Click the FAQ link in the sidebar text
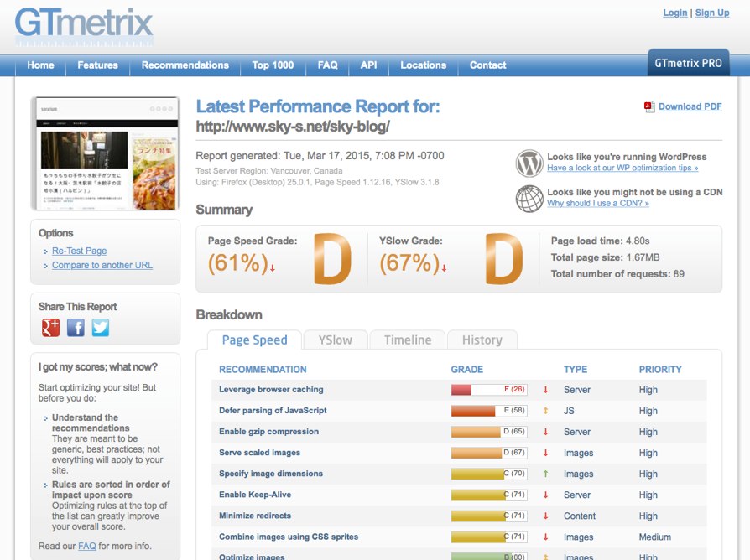The height and width of the screenshot is (560, 750). (87, 546)
